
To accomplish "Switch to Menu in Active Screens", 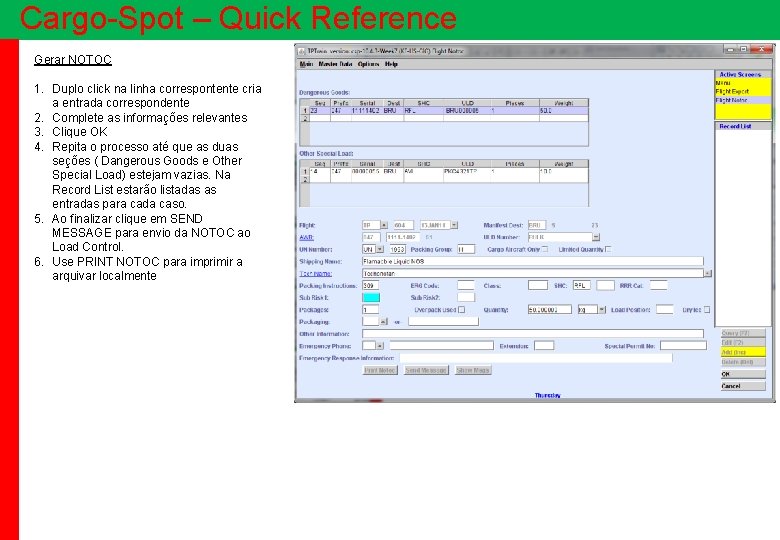I will click(743, 83).
